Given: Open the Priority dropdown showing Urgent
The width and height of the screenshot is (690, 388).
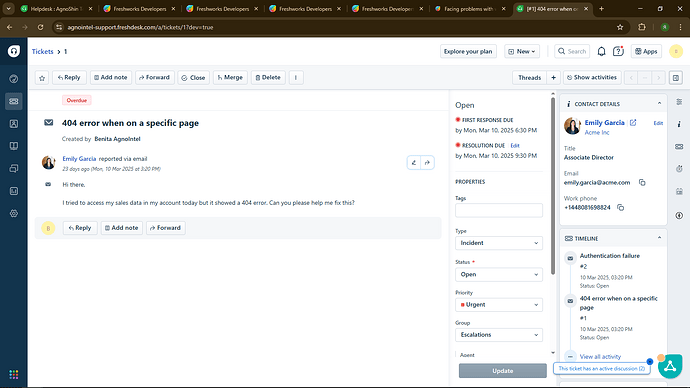Looking at the screenshot, I should (x=499, y=304).
